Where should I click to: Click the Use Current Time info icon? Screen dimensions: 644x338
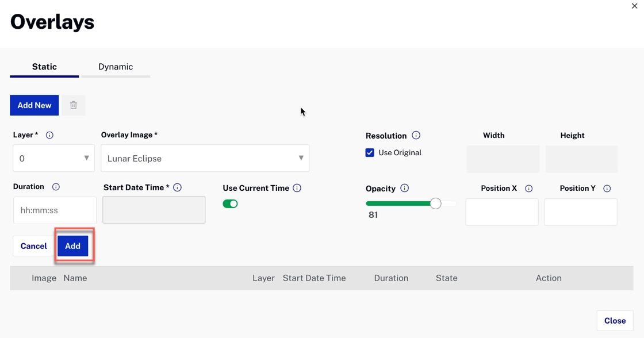point(297,188)
